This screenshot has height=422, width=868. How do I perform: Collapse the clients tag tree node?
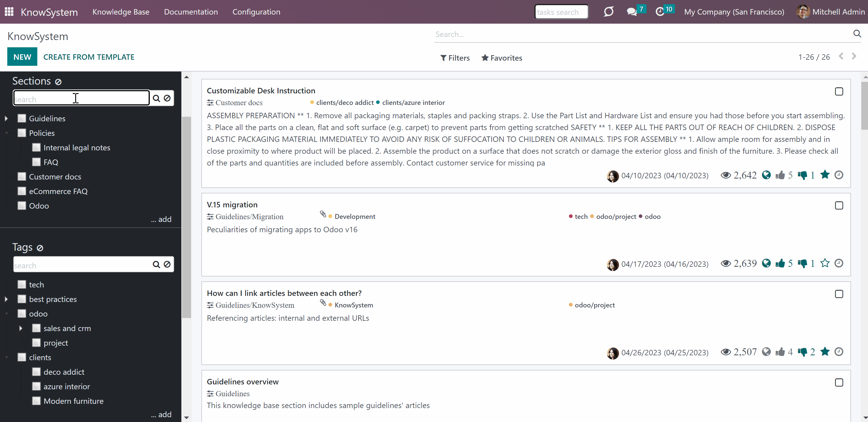(6, 357)
